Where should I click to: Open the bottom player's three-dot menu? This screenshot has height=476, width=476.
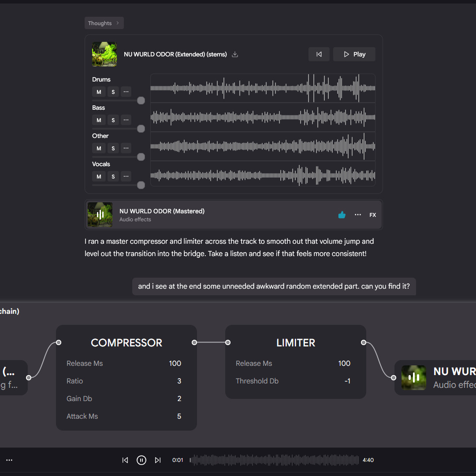(x=9, y=460)
